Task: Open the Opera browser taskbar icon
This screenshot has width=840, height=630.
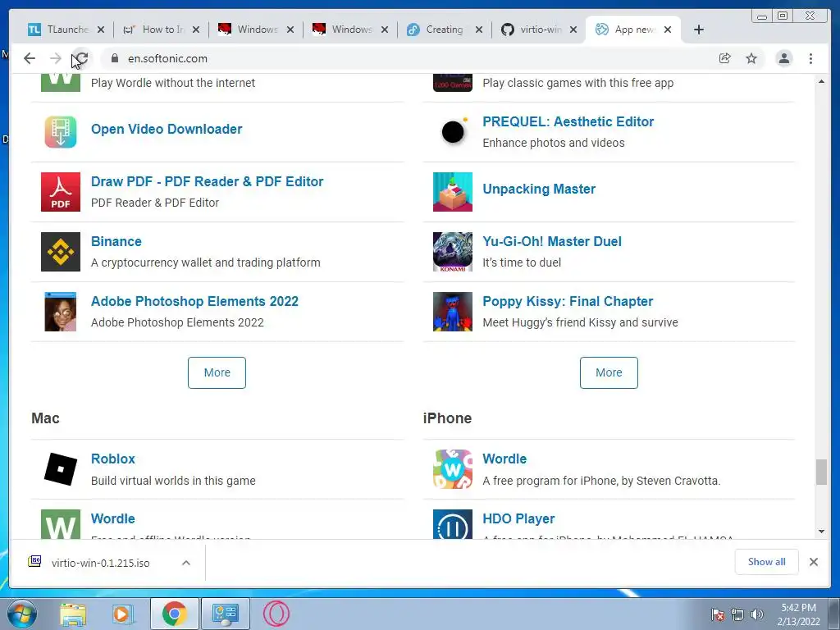Action: coord(276,614)
